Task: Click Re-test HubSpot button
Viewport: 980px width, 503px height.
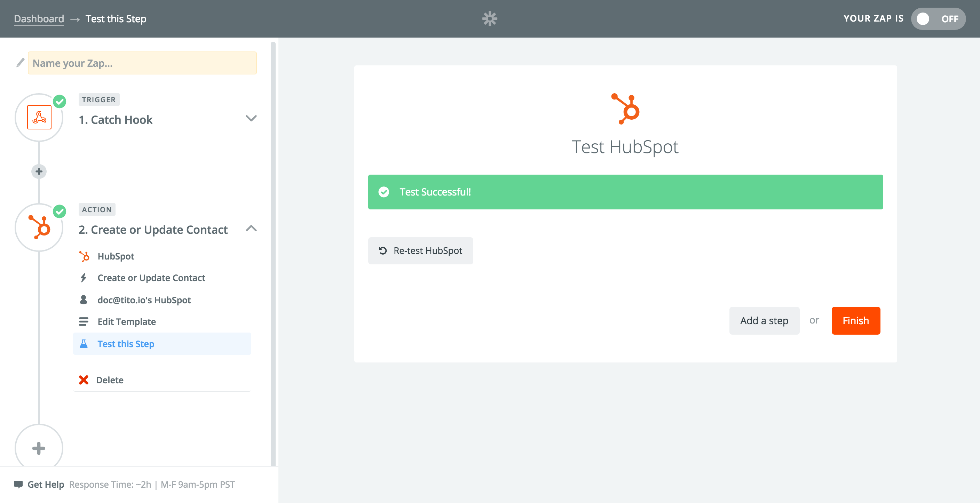Action: point(420,250)
